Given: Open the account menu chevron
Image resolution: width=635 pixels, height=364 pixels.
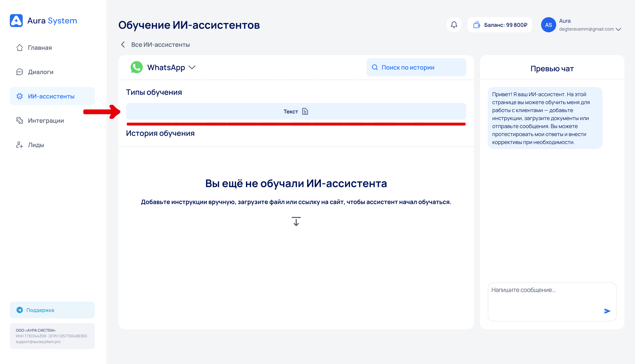Looking at the screenshot, I should coord(618,29).
